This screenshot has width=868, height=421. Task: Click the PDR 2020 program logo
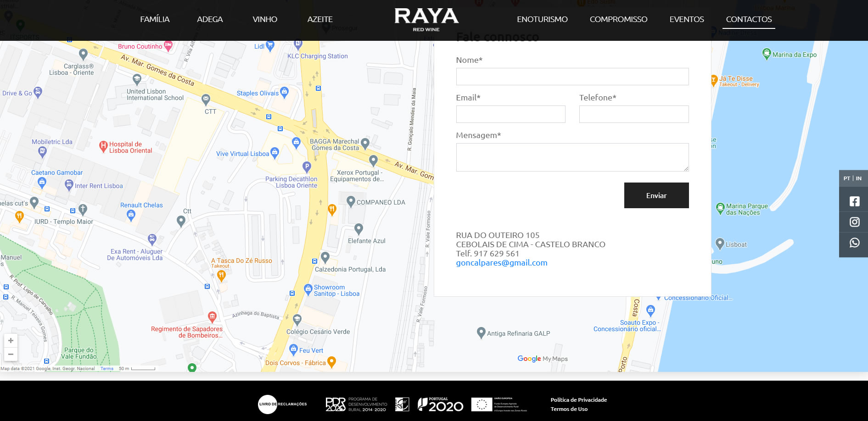click(356, 404)
